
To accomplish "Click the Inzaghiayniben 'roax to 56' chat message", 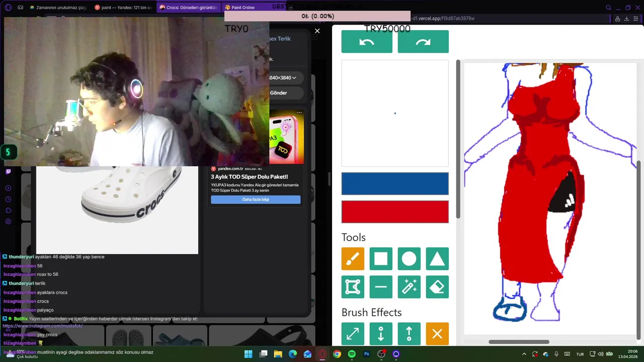I will 31,275.
